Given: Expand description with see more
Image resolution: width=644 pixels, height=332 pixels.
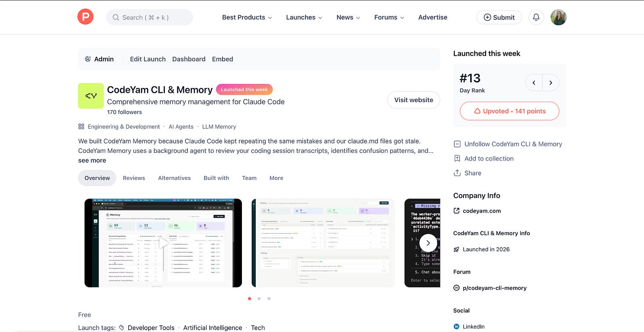Looking at the screenshot, I should tap(92, 160).
